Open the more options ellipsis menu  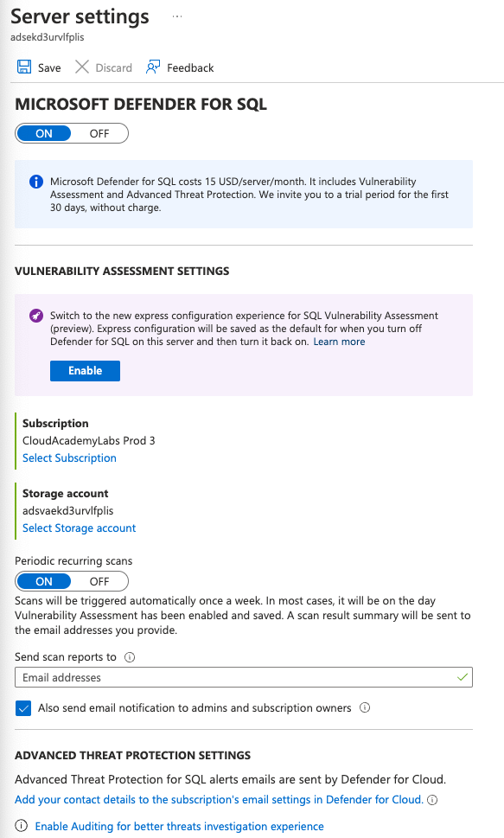tap(175, 16)
